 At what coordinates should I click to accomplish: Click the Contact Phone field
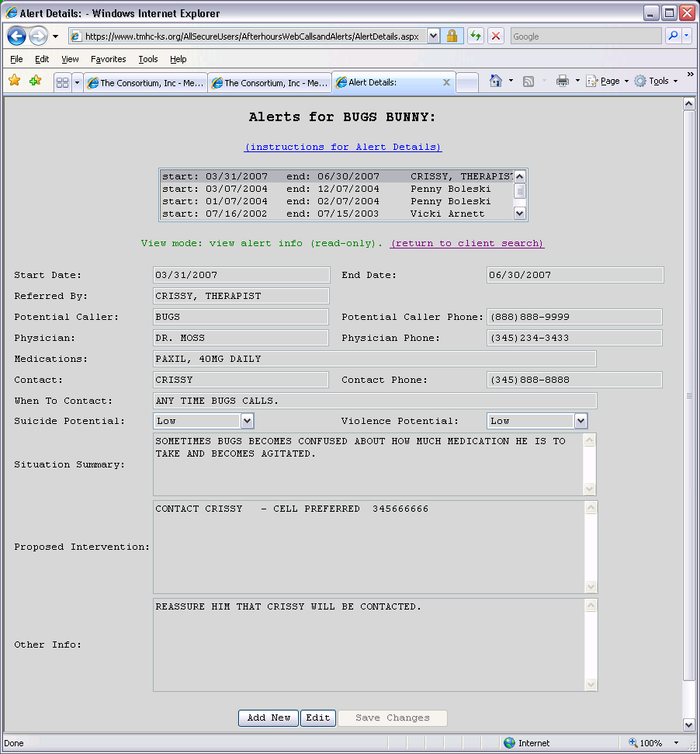click(x=574, y=380)
